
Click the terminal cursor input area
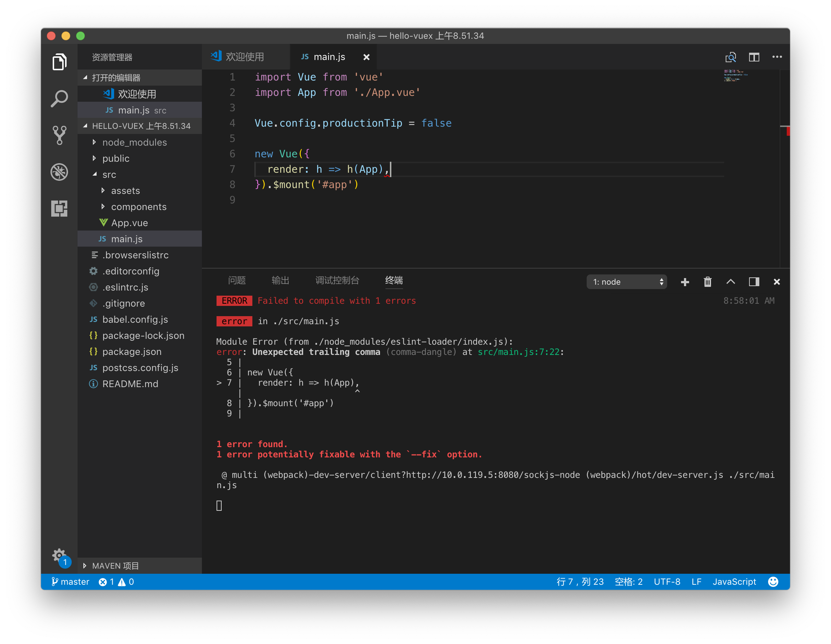219,506
